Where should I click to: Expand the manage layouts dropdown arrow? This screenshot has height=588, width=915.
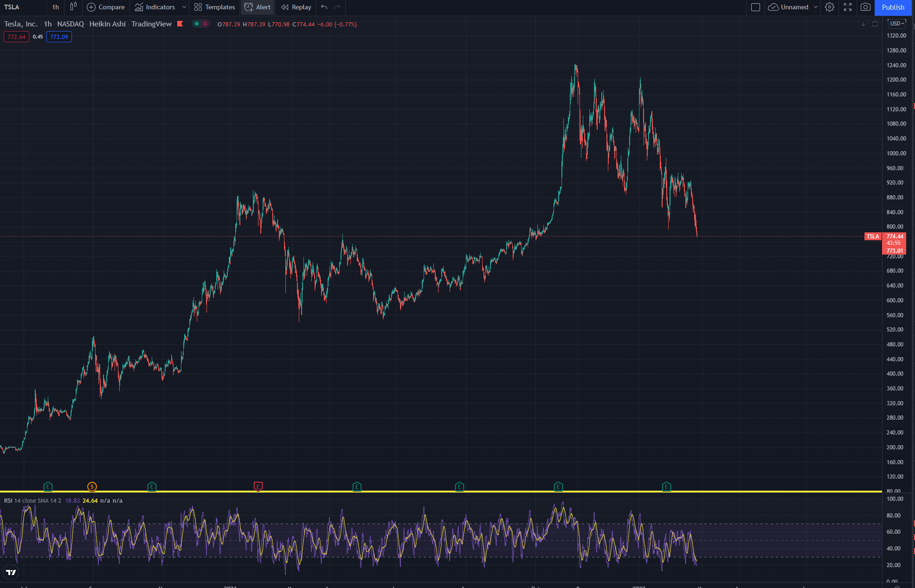[816, 7]
